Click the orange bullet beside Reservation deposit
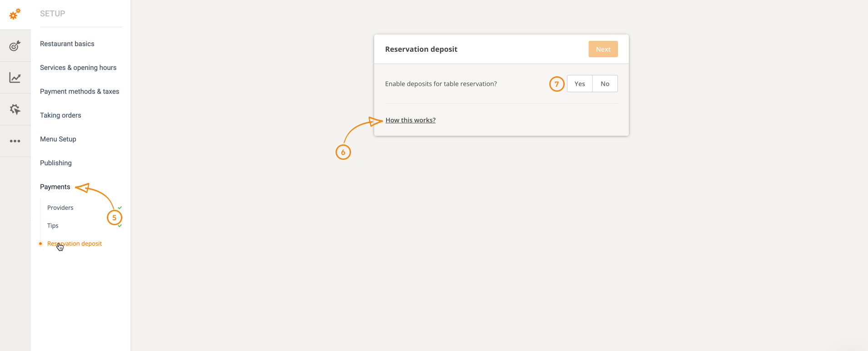868x351 pixels. pos(40,244)
